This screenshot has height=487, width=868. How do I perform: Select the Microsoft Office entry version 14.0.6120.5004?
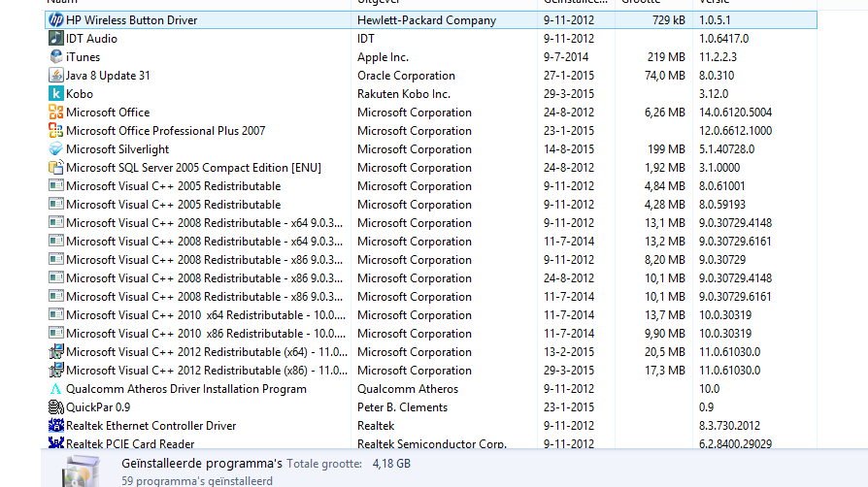click(x=431, y=112)
